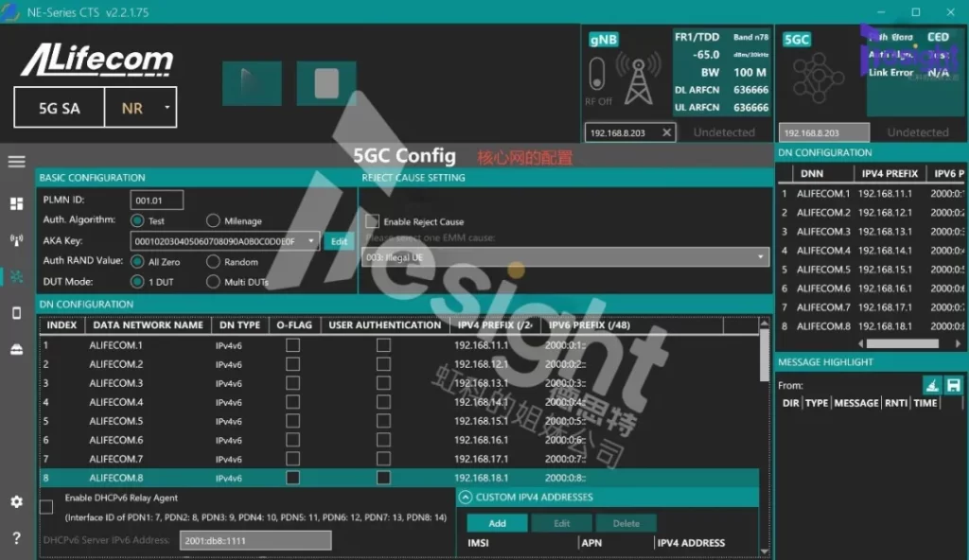
Task: Choose Random for Auth RAND Value
Action: tap(213, 262)
